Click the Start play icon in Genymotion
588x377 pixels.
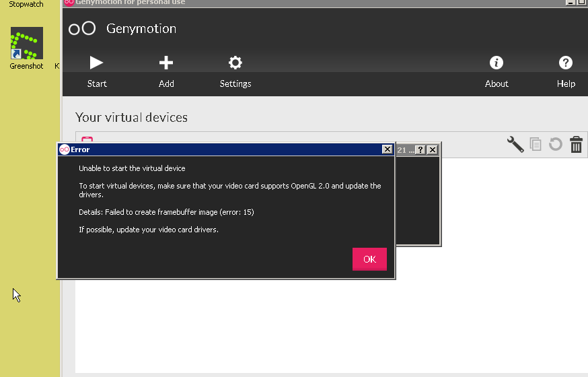(x=96, y=63)
